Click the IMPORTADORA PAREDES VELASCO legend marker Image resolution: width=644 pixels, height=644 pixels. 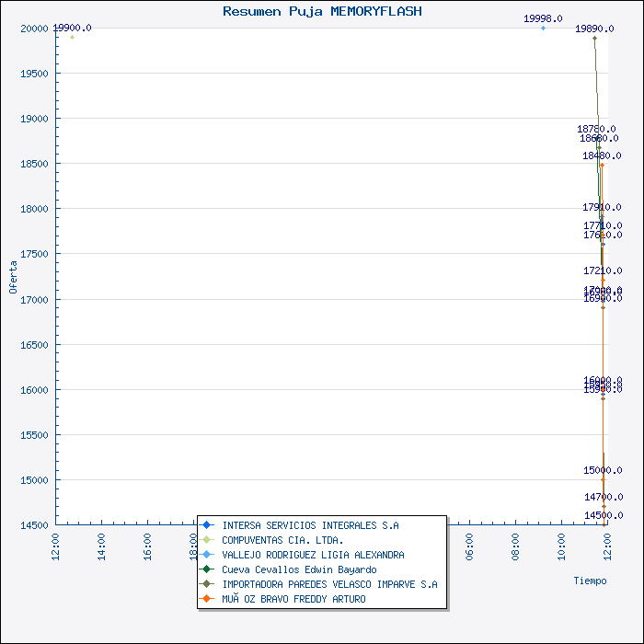207,584
